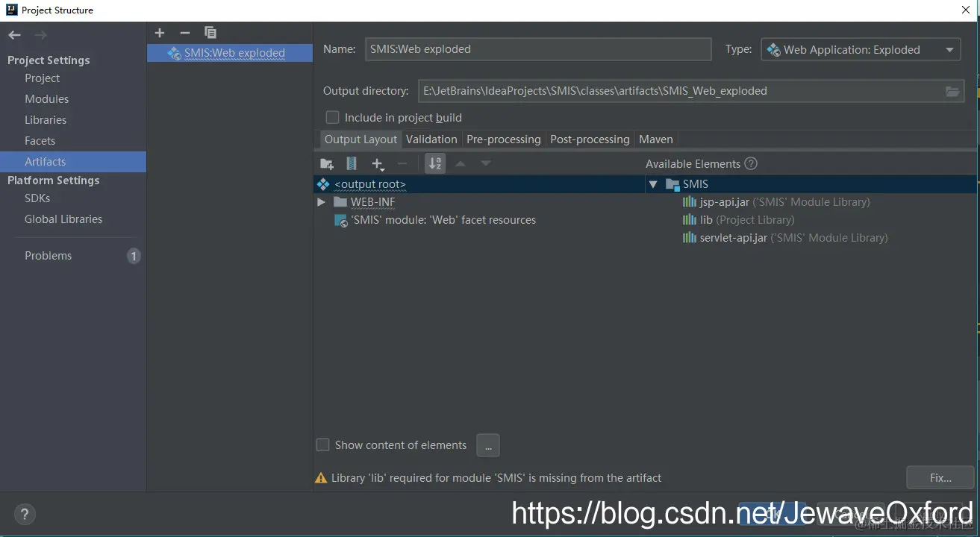
Task: Click the Fix... button
Action: pyautogui.click(x=940, y=477)
